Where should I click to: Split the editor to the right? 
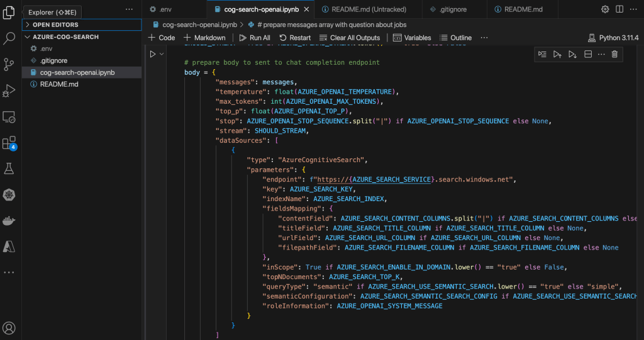(619, 9)
